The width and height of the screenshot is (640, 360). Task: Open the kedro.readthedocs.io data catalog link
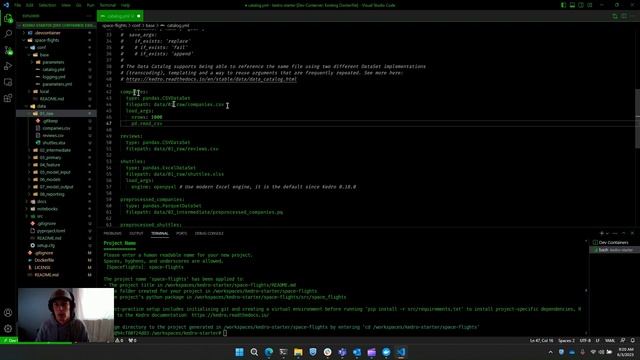point(211,79)
